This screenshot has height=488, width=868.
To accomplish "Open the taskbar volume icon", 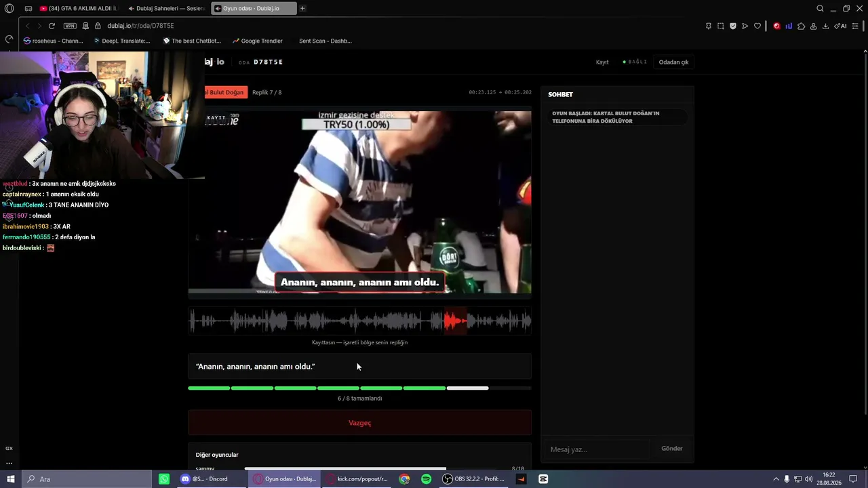I will click(808, 479).
